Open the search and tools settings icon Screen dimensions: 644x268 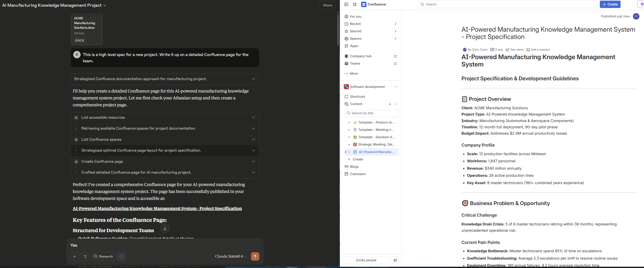[x=85, y=256]
